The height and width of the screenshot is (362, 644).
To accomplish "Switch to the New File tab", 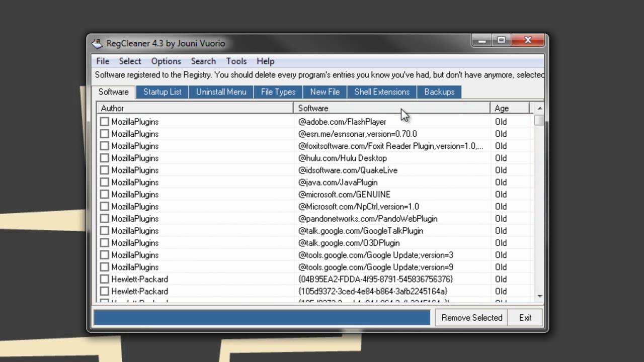I will pyautogui.click(x=325, y=92).
